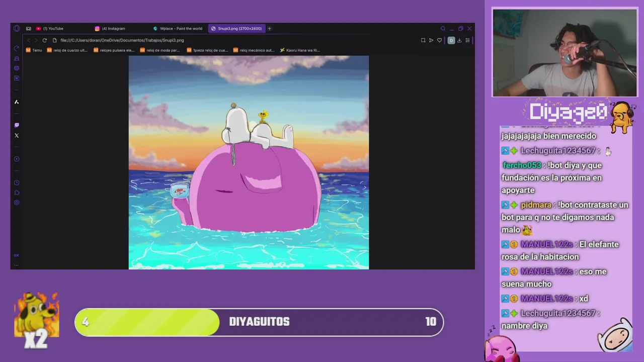Open the X (Twitter) icon in the sidebar

click(17, 135)
